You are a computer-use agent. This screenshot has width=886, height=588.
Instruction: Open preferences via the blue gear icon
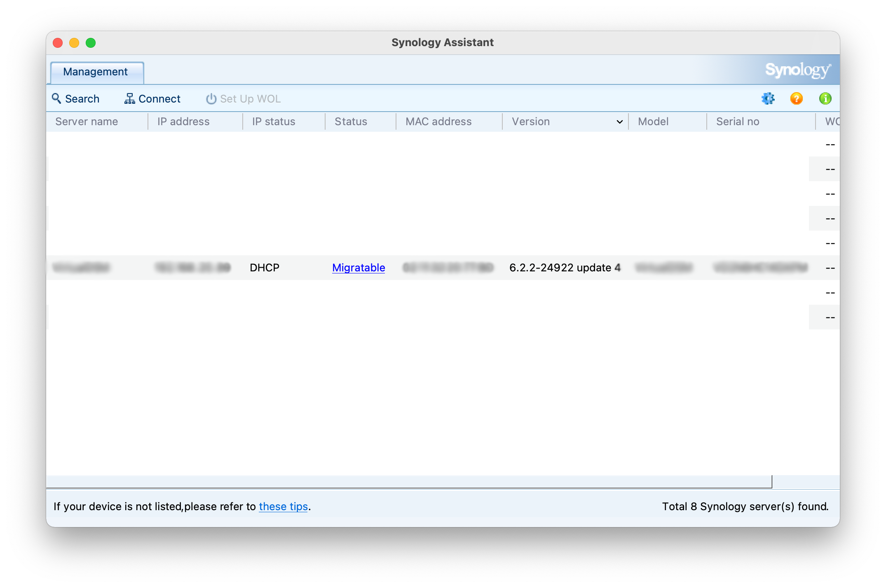coord(768,98)
